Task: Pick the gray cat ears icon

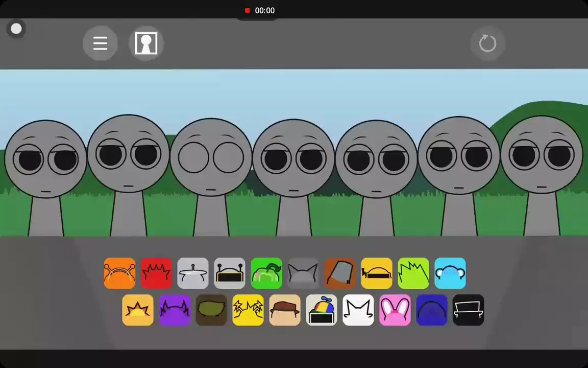Action: coord(303,273)
